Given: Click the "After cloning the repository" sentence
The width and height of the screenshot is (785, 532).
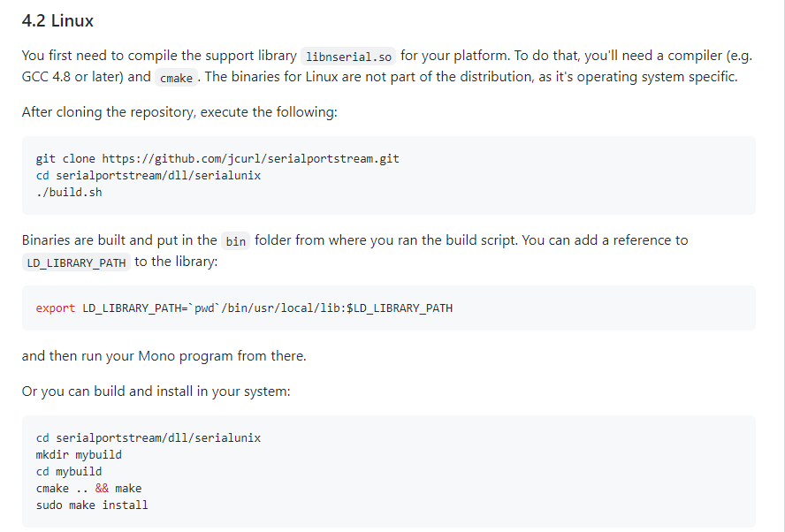Looking at the screenshot, I should [179, 112].
